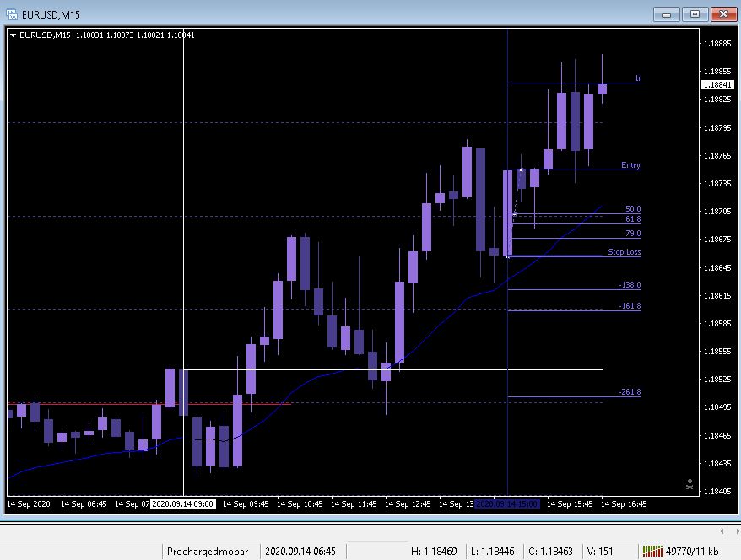Click the skull indicator icon on chart

[x=690, y=484]
